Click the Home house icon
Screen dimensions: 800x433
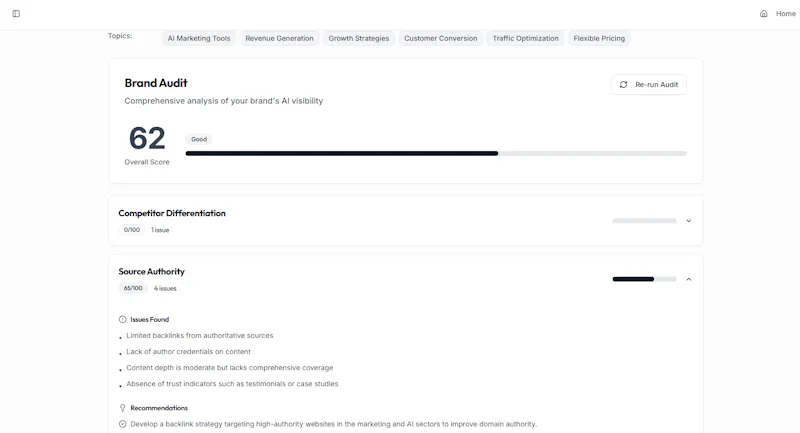click(x=763, y=14)
